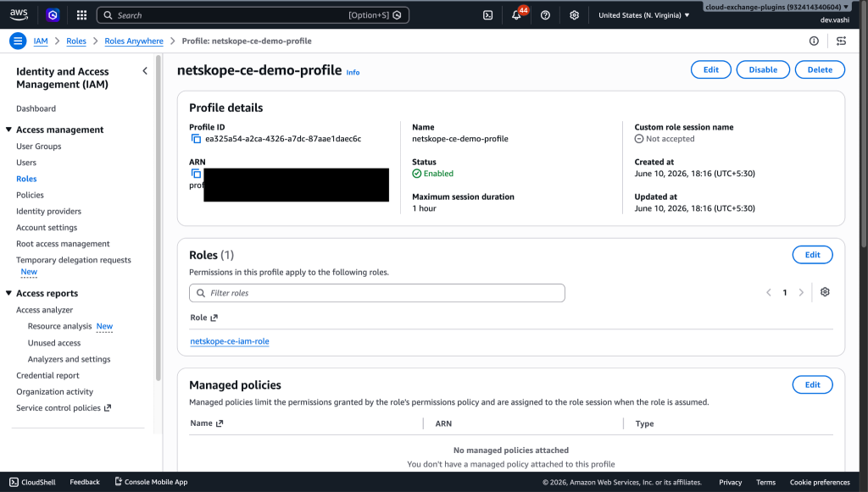Open the page preferences icon
This screenshot has width=868, height=492.
[841, 41]
